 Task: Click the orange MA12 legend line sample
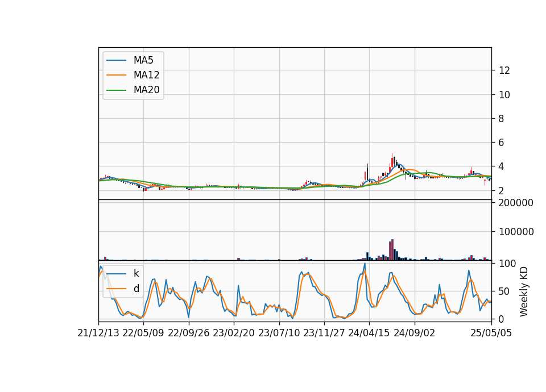click(116, 75)
